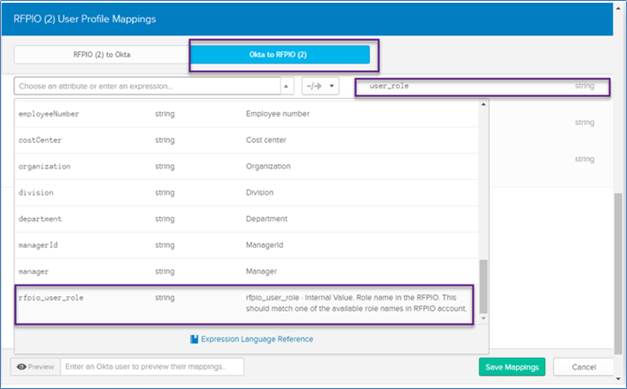This screenshot has height=389, width=627.
Task: Choose managerId attribute row
Action: [x=246, y=245]
